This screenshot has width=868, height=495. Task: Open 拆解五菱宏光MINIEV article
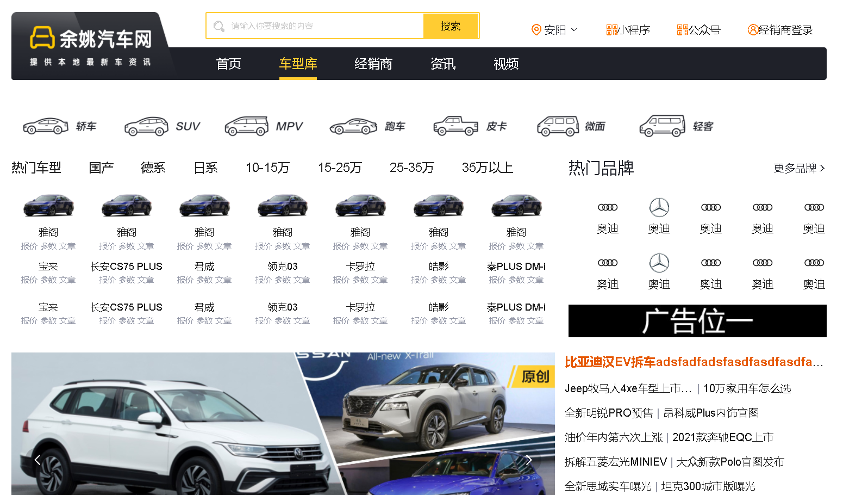coord(615,462)
